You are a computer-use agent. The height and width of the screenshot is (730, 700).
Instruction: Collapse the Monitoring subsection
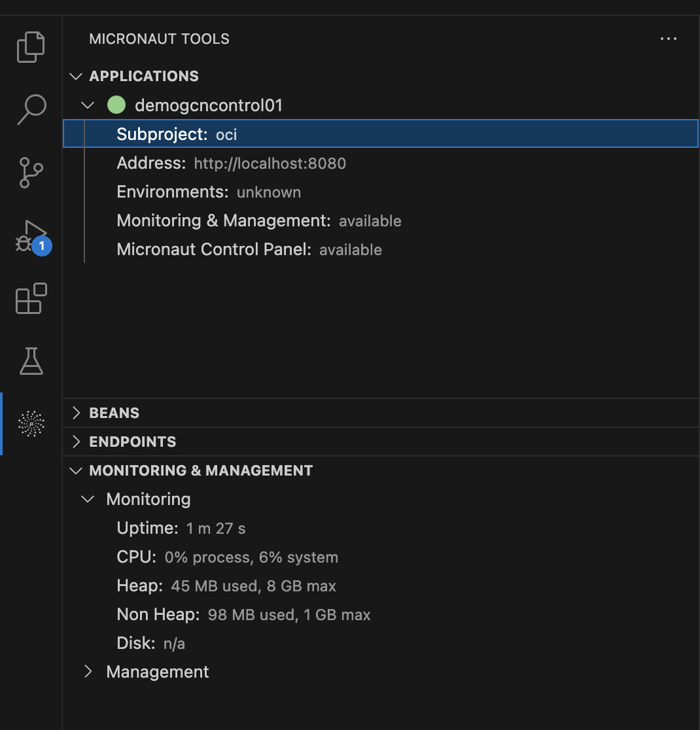88,498
